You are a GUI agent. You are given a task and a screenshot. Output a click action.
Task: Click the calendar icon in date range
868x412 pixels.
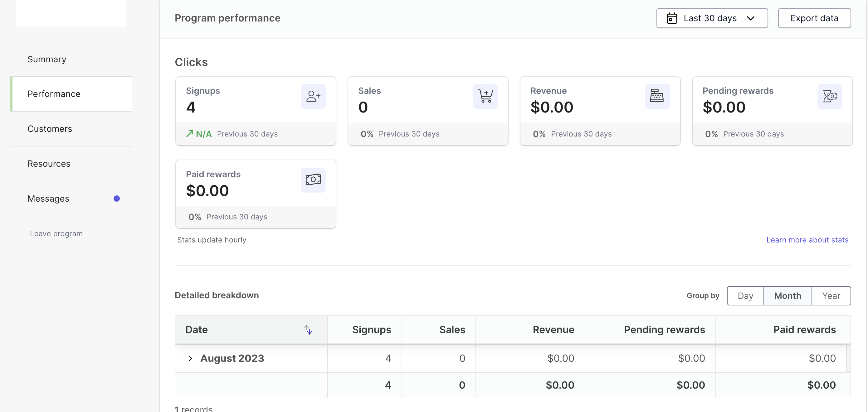point(672,18)
